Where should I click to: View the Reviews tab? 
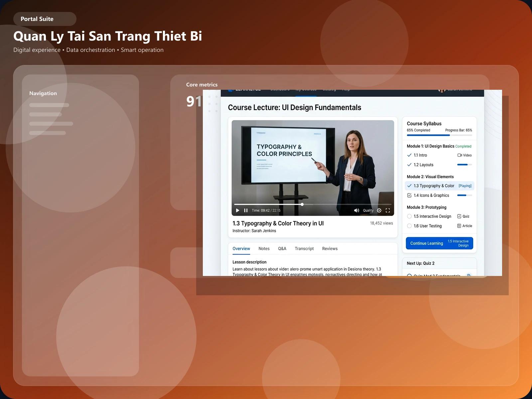pyautogui.click(x=330, y=249)
